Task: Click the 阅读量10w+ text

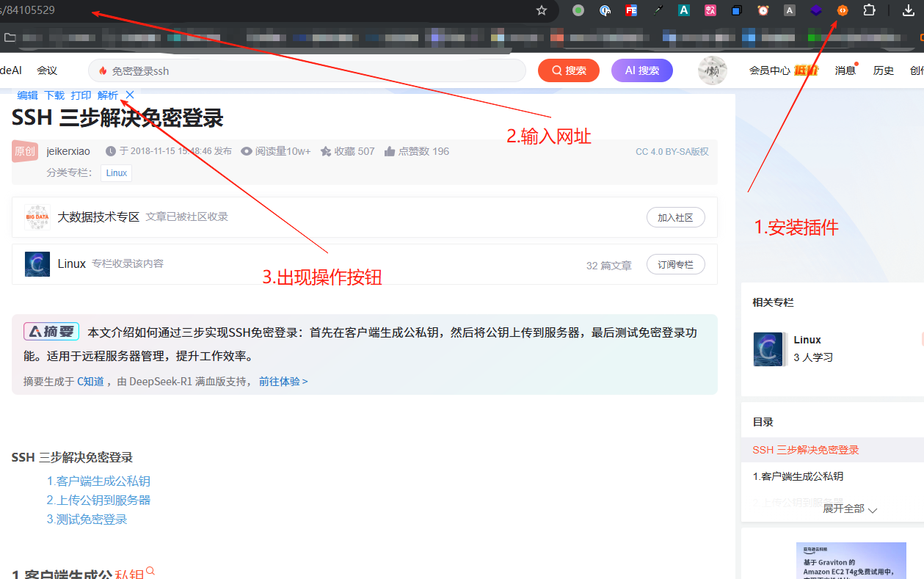Action: pos(283,151)
